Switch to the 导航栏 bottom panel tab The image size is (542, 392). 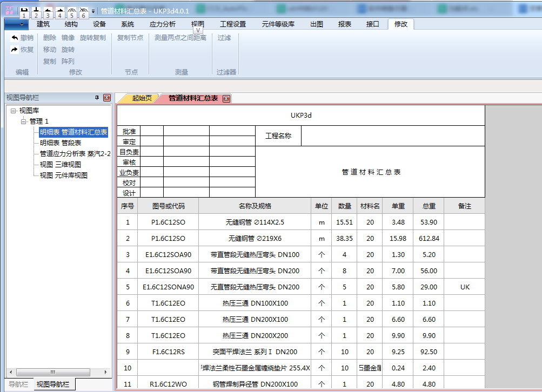pos(18,384)
